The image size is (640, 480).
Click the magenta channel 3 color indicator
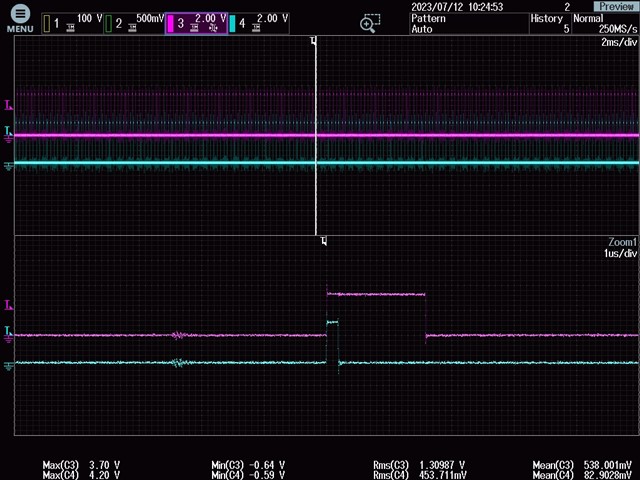pyautogui.click(x=171, y=24)
